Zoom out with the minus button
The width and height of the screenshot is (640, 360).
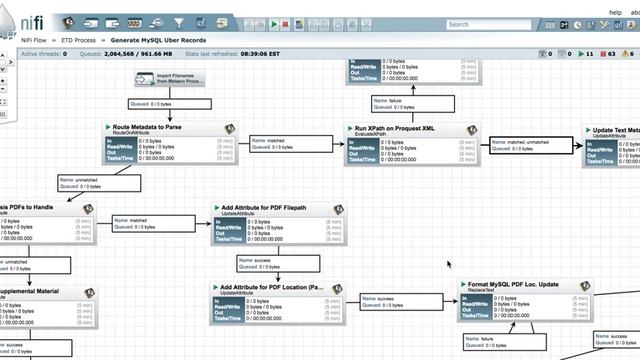tap(2, 89)
